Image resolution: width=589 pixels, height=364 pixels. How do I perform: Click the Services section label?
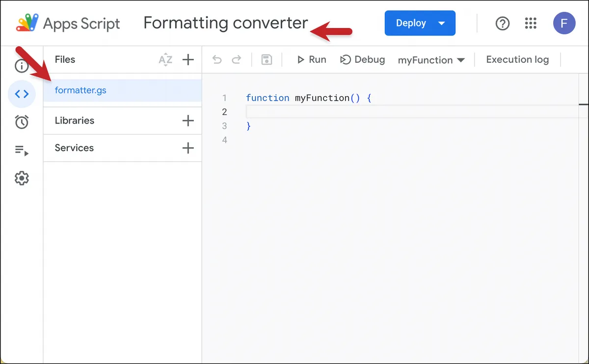(x=74, y=148)
